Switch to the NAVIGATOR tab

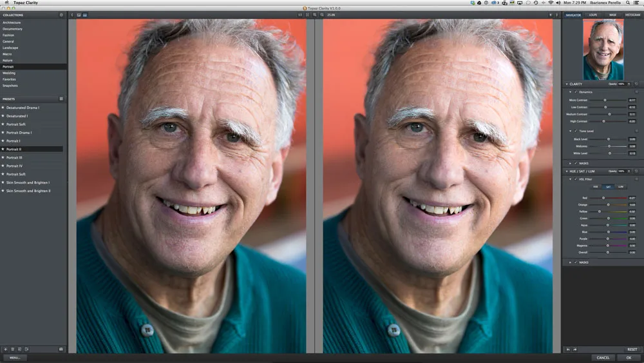click(573, 15)
